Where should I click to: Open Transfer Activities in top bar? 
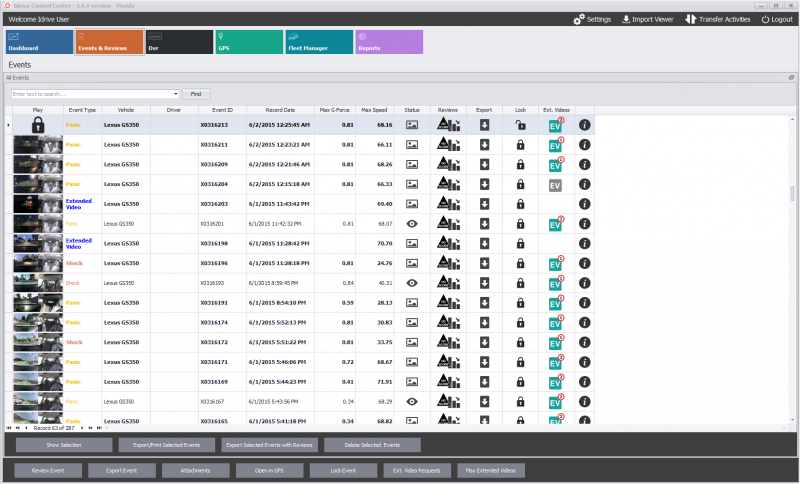718,19
